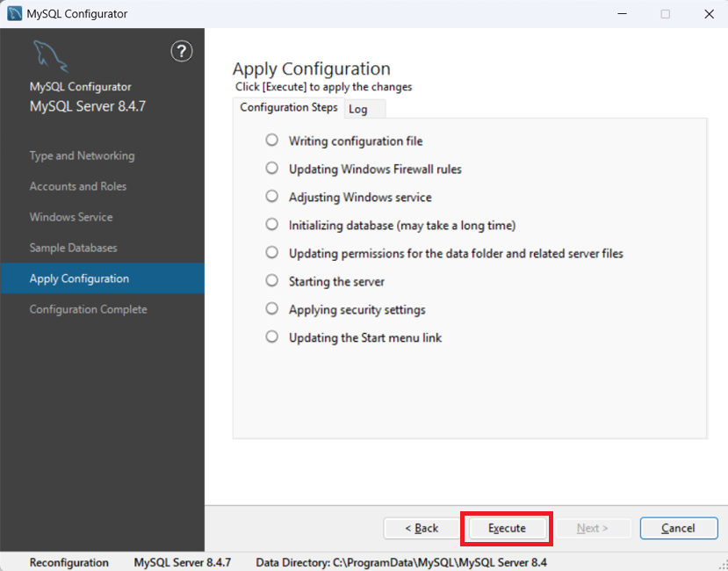Click the Applying security settings step circle
The height and width of the screenshot is (571, 728).
coord(272,309)
